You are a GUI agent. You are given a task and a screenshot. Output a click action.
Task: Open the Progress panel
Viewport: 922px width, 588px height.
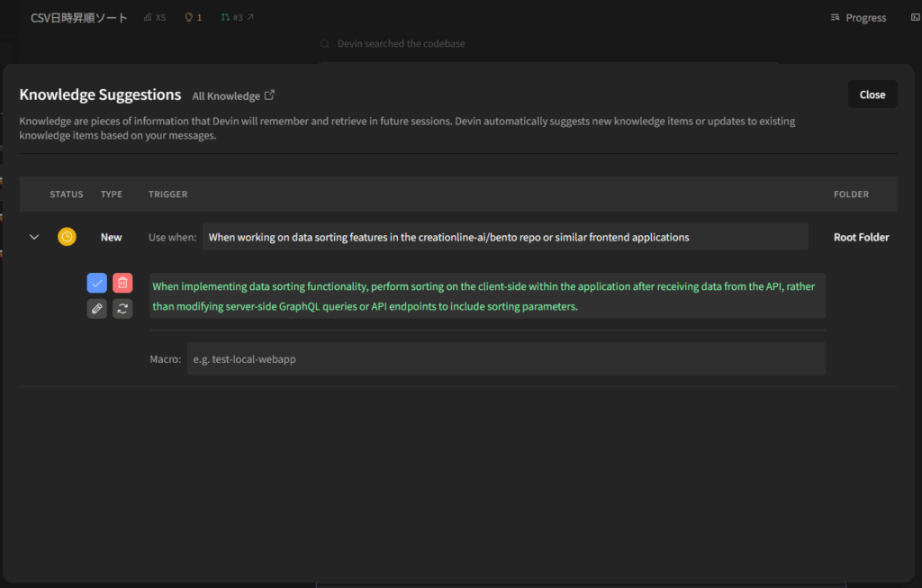(858, 18)
